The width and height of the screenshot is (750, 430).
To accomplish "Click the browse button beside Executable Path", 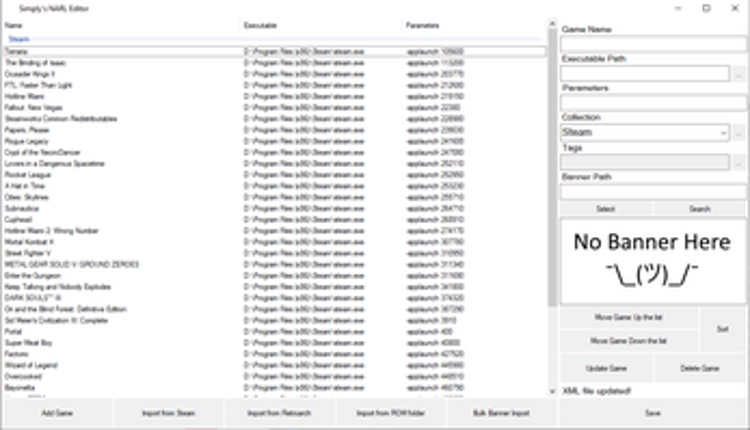I will tap(739, 74).
